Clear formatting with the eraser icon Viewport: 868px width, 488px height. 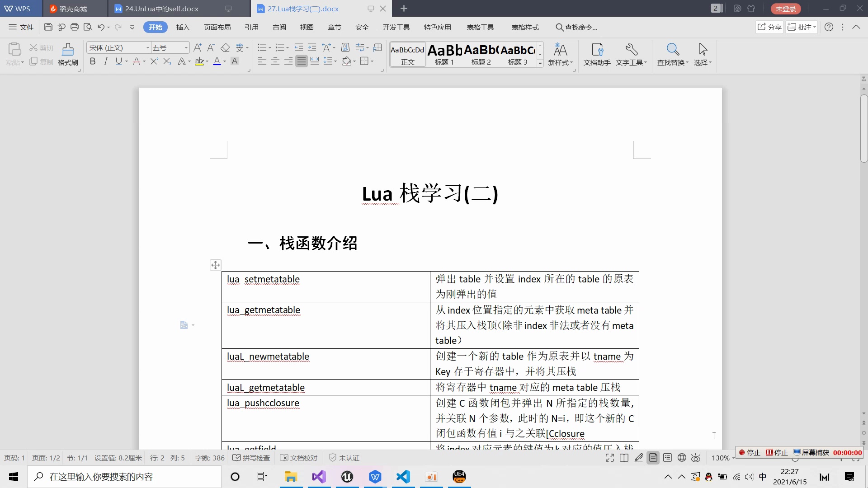click(x=226, y=47)
